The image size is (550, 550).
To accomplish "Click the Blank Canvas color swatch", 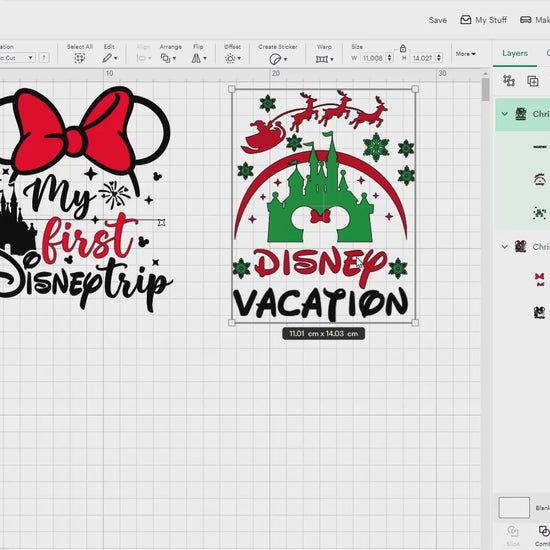I will [514, 507].
